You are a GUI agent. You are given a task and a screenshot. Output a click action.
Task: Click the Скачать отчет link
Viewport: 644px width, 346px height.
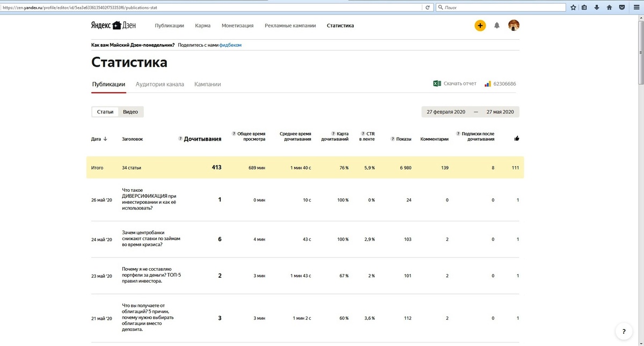click(x=460, y=83)
